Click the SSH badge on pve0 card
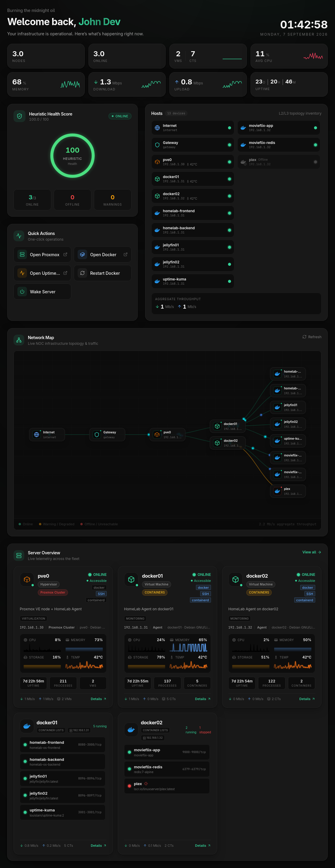Screen dimensions: 335x868 pyautogui.click(x=101, y=594)
